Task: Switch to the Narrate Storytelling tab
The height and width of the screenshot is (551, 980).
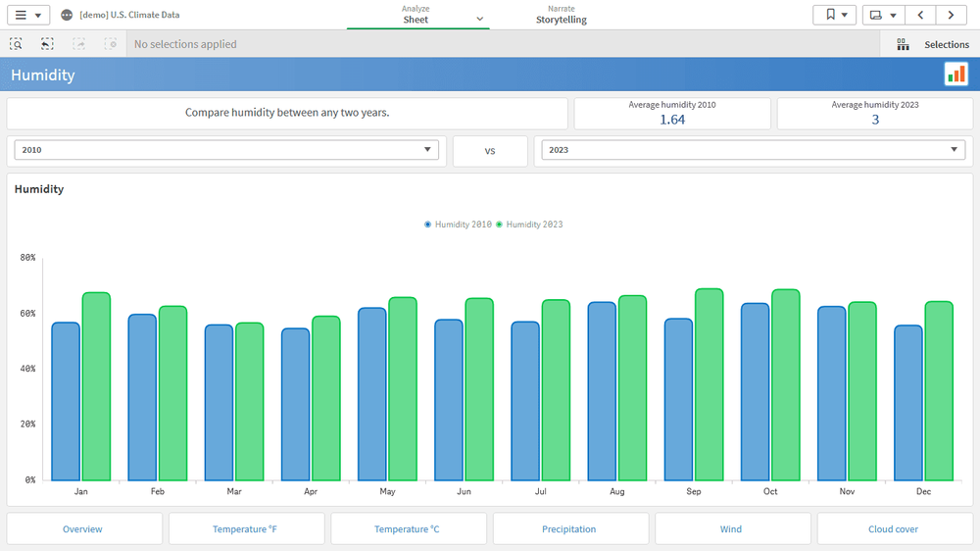Action: pyautogui.click(x=562, y=15)
